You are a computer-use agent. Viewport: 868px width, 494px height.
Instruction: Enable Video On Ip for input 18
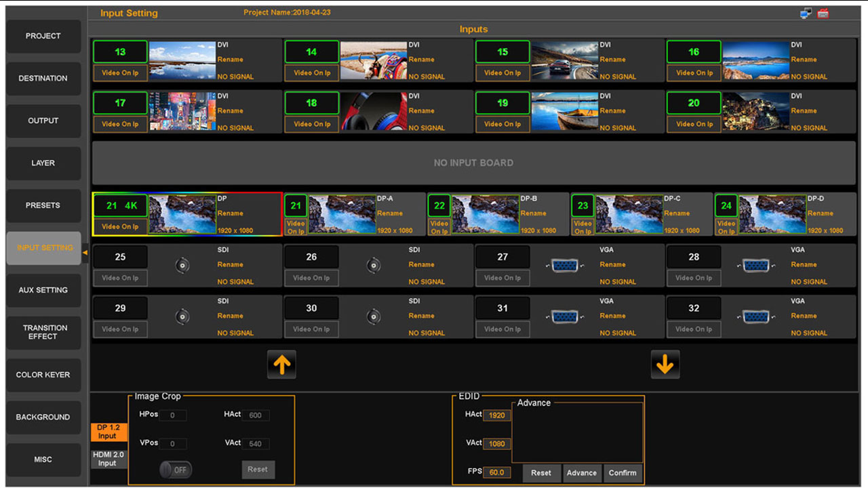(x=311, y=124)
